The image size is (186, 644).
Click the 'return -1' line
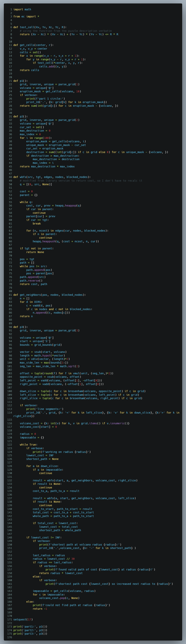[x=40, y=609]
